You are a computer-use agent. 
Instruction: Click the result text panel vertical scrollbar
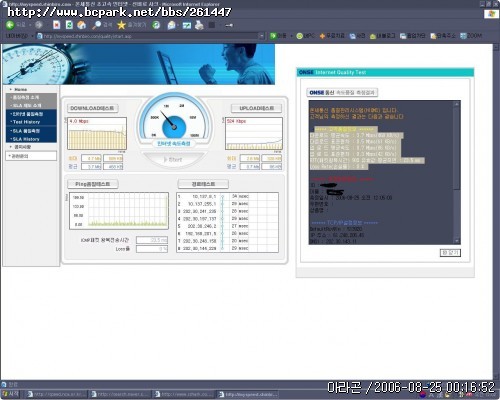[457, 172]
